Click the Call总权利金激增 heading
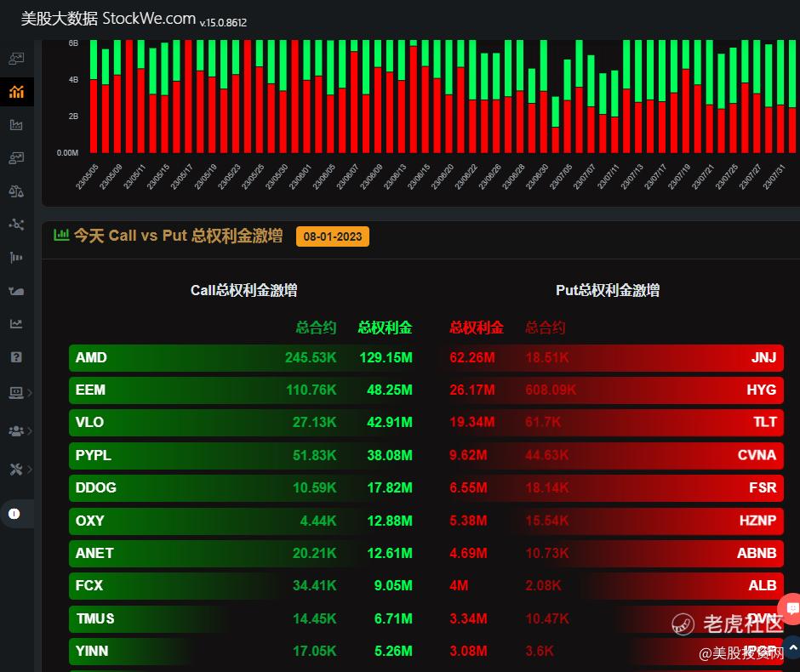This screenshot has height=672, width=800. pos(244,290)
